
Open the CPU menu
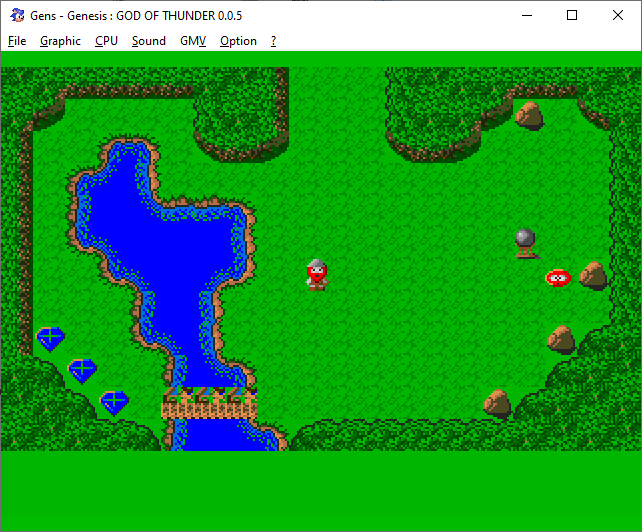[x=106, y=41]
